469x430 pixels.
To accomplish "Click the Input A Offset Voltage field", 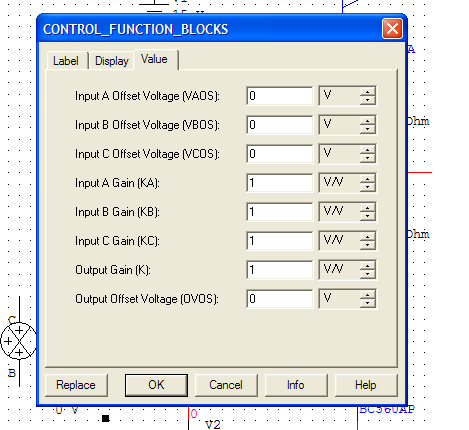I will tap(280, 96).
